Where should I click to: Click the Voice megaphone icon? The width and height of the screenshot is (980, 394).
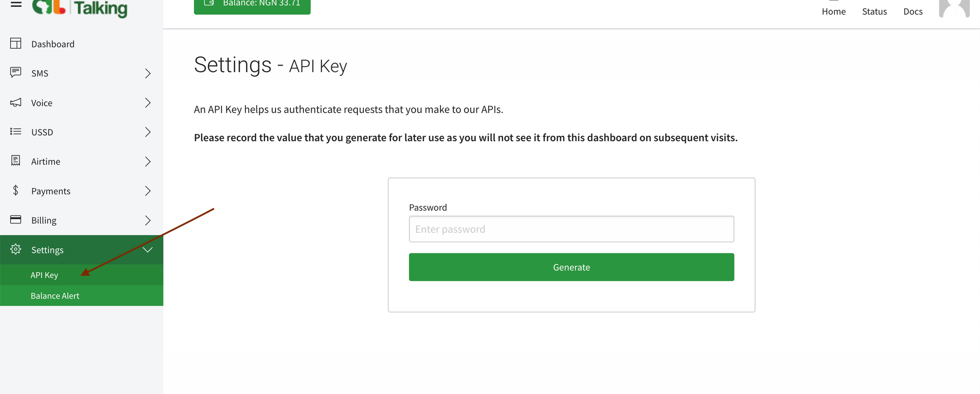15,102
